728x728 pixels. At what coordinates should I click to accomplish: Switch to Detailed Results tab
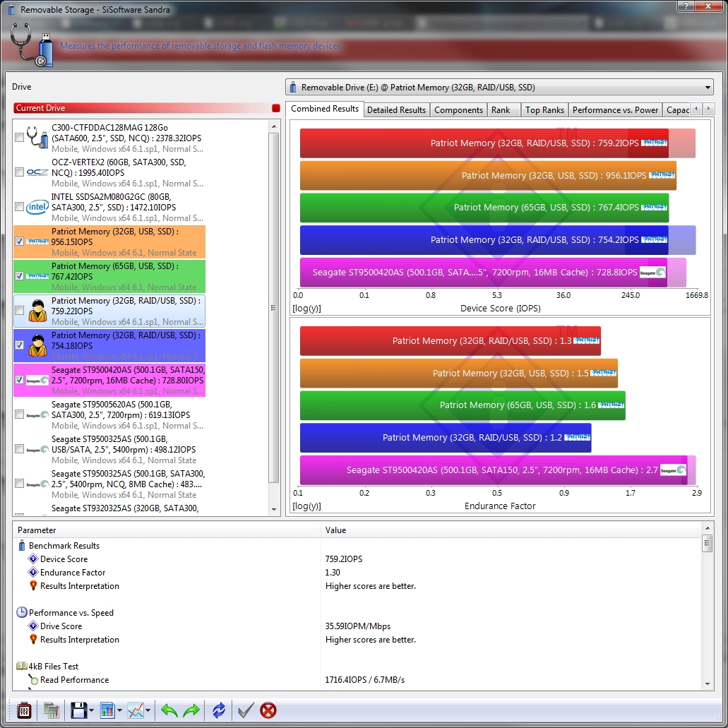tap(396, 110)
